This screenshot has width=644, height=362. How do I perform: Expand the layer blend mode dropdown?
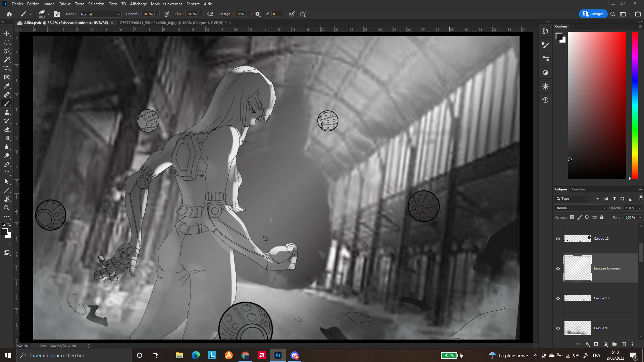coord(580,208)
